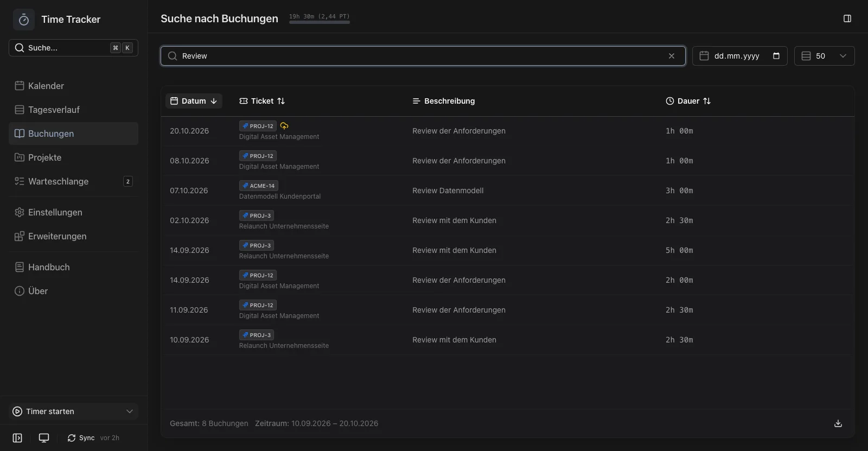
Task: Click the monitor display icon
Action: click(x=44, y=438)
